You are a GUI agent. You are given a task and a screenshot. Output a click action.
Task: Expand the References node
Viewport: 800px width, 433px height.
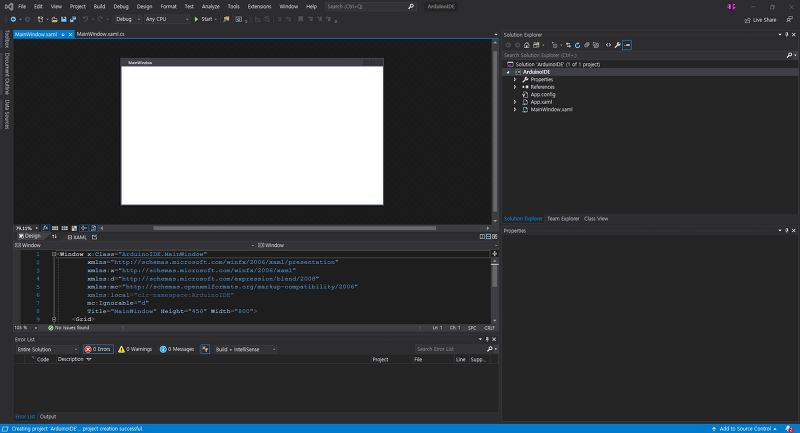click(515, 87)
